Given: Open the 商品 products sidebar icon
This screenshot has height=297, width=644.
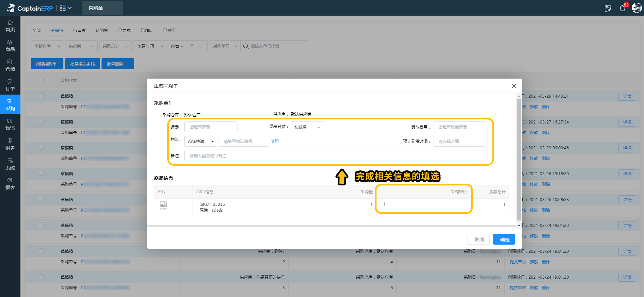Looking at the screenshot, I should pyautogui.click(x=10, y=46).
